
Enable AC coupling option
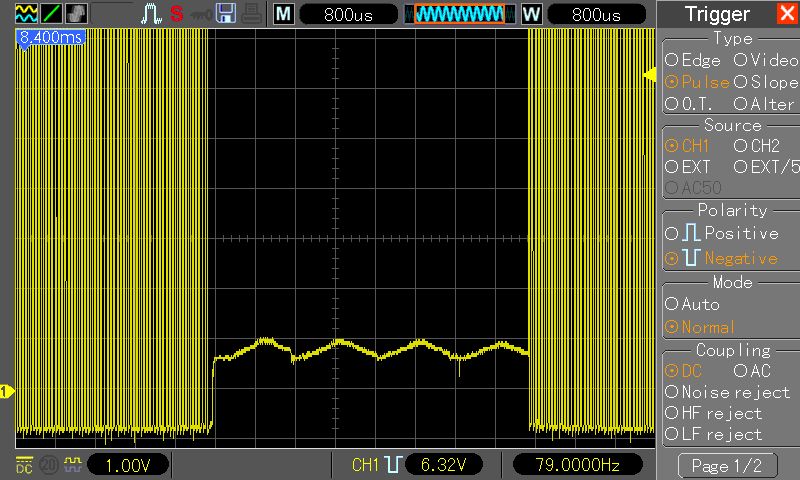coord(753,371)
